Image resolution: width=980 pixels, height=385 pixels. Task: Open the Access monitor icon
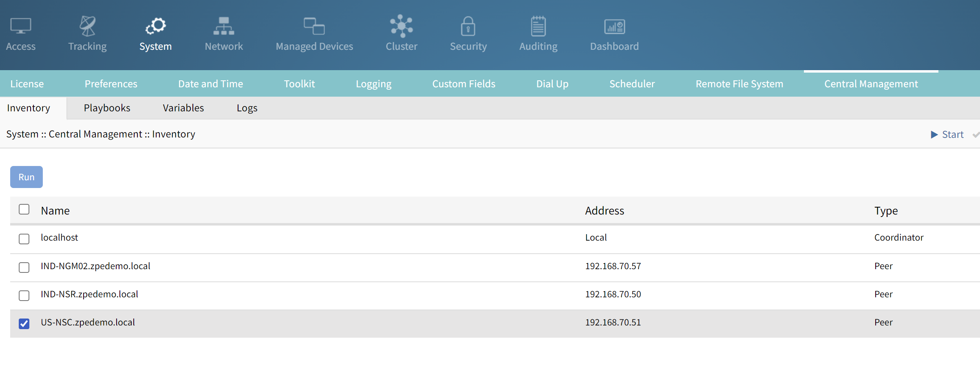point(21,26)
